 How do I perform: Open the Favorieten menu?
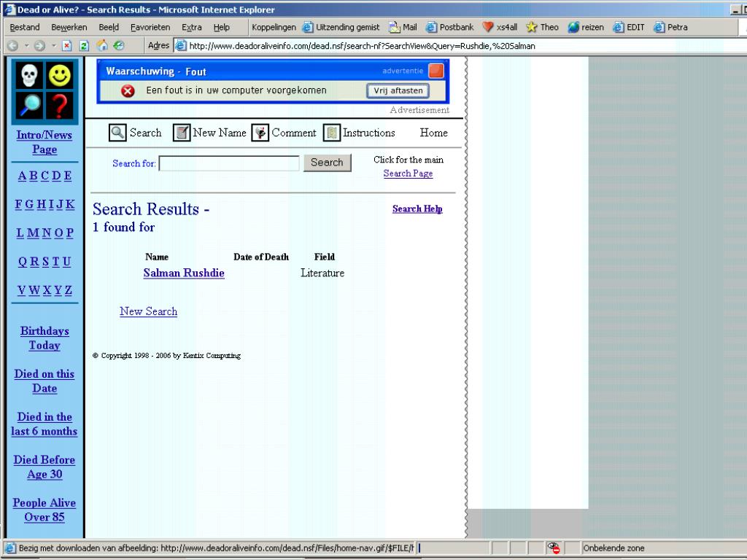(150, 27)
